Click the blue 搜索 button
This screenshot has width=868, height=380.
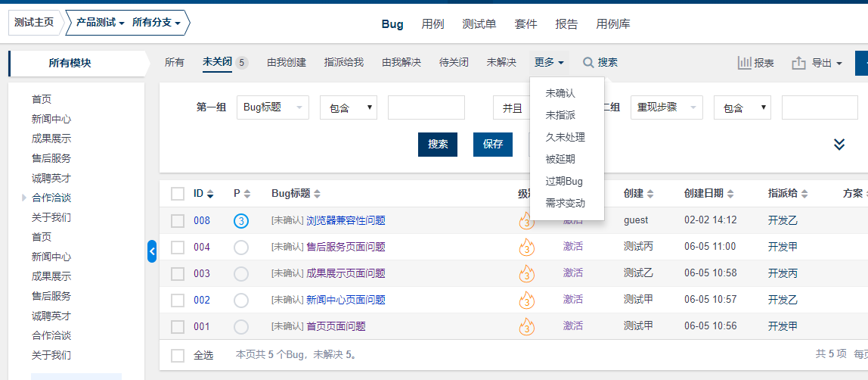tap(438, 144)
